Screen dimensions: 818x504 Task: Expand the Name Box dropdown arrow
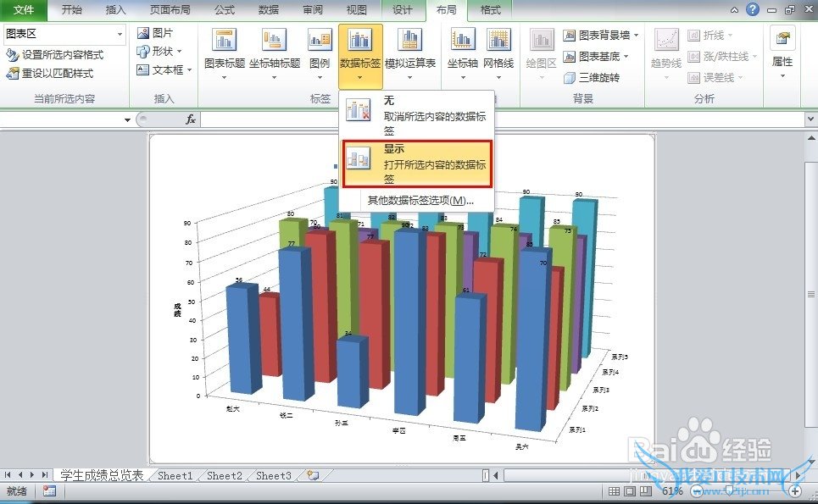point(127,120)
